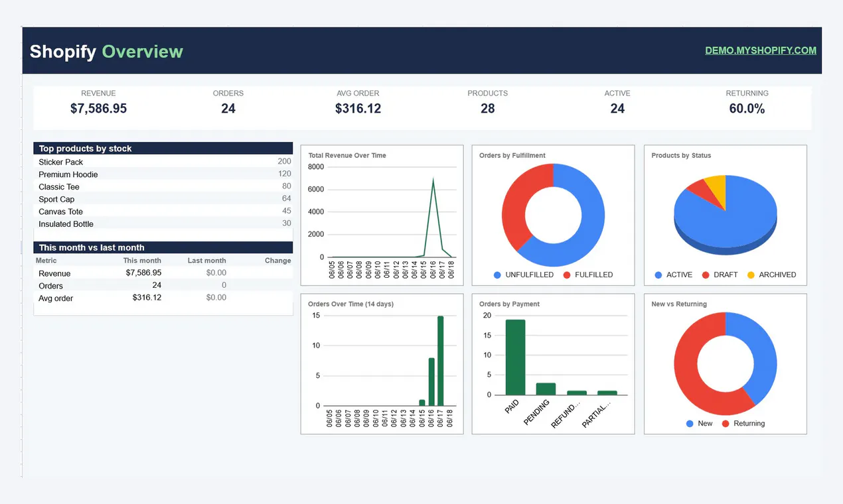Select the Canvas Tote row
Screen dimensions: 843x504
[163, 212]
